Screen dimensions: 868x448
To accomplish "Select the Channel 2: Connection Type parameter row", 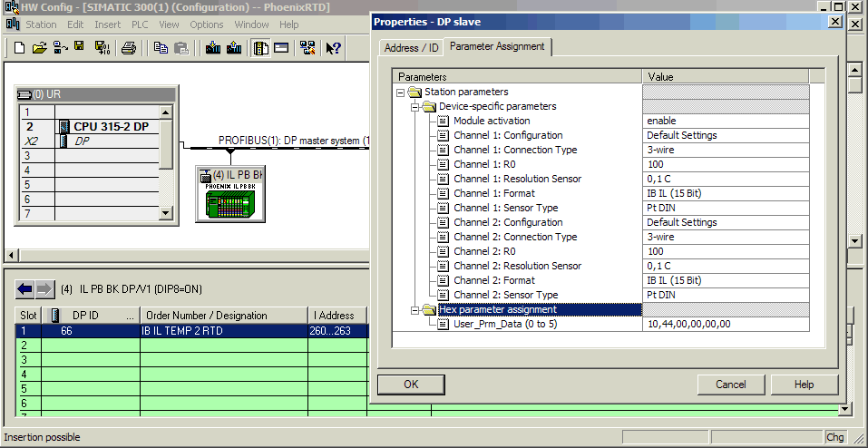I will point(515,237).
